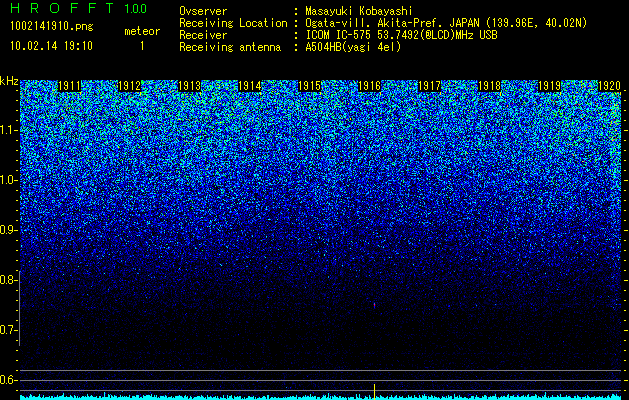
Task: Click the 1912 time marker
Action: click(x=130, y=86)
